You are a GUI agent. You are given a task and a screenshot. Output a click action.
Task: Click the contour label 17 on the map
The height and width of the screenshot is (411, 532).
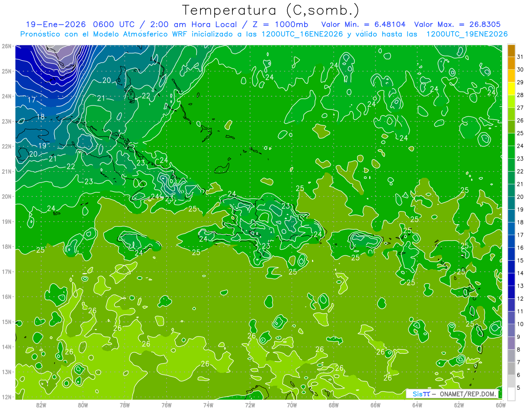coord(31,100)
